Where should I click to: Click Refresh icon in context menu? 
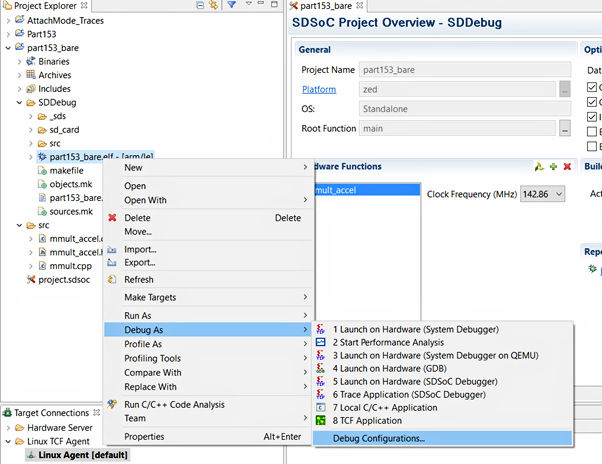(x=112, y=279)
